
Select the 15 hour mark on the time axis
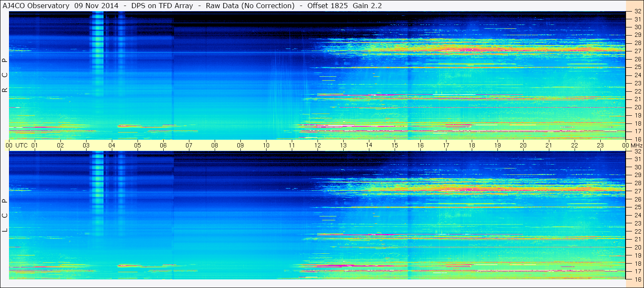395,145
